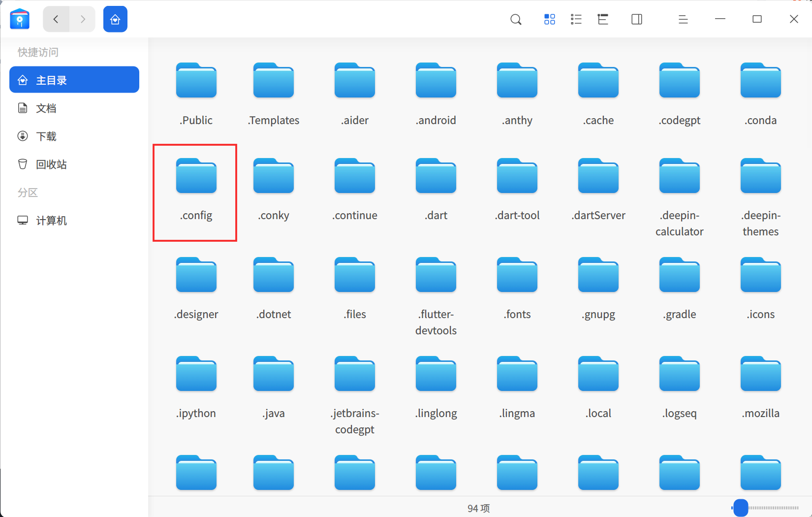Toggle the side detail panel
This screenshot has width=812, height=517.
pos(637,19)
